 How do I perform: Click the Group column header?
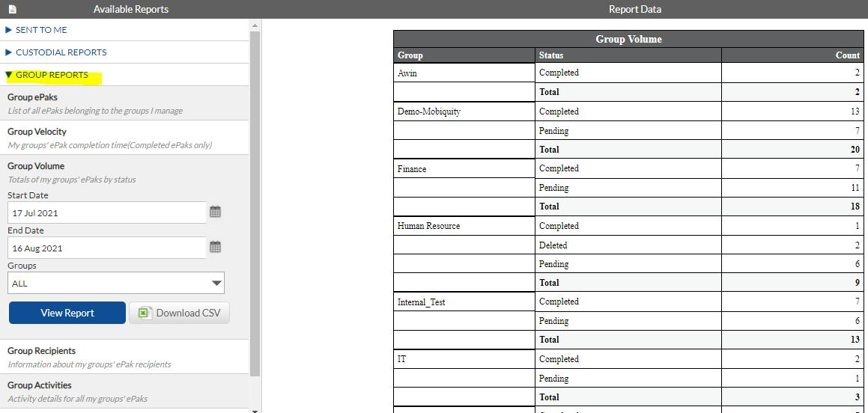(x=464, y=55)
